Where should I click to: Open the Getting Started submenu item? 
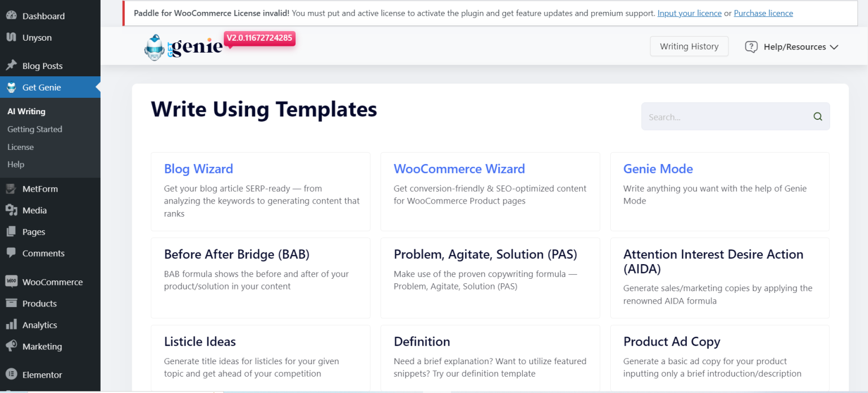pos(34,129)
